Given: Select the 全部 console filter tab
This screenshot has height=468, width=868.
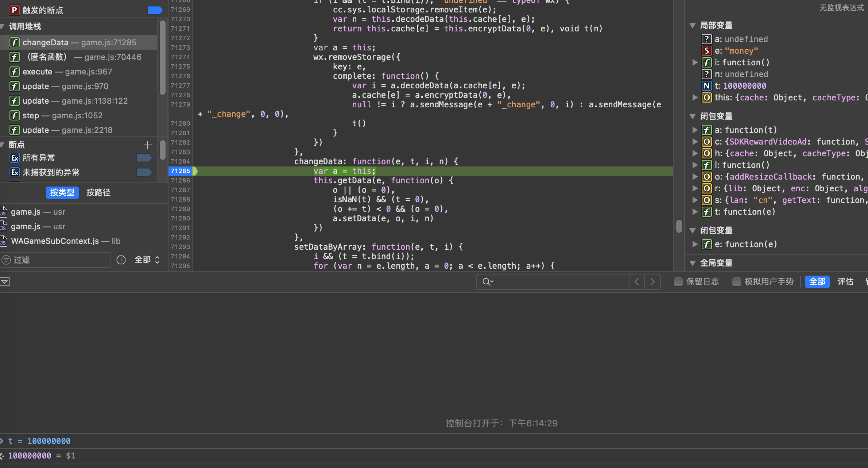Looking at the screenshot, I should pyautogui.click(x=817, y=281).
